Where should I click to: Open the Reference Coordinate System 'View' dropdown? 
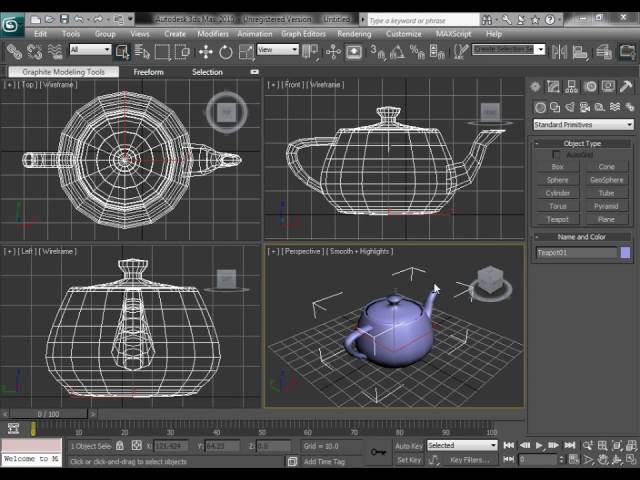coord(278,49)
